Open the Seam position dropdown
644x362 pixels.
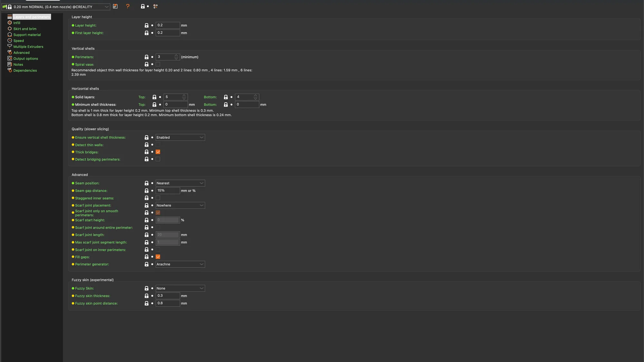click(x=180, y=183)
